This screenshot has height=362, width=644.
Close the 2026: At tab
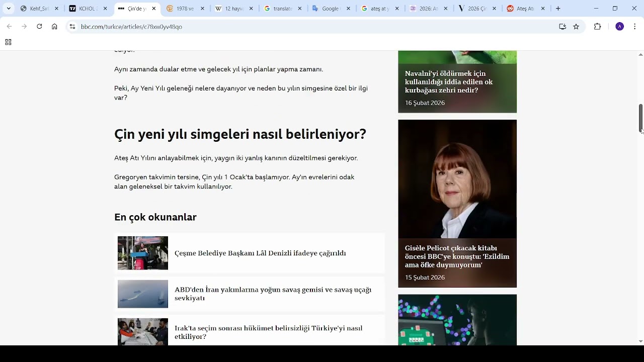point(446,9)
